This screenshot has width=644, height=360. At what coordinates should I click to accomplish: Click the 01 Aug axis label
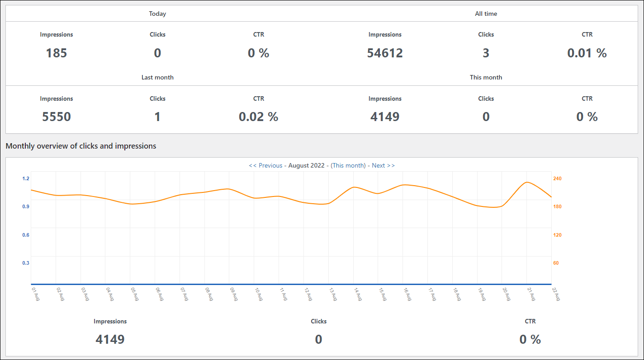(34, 295)
